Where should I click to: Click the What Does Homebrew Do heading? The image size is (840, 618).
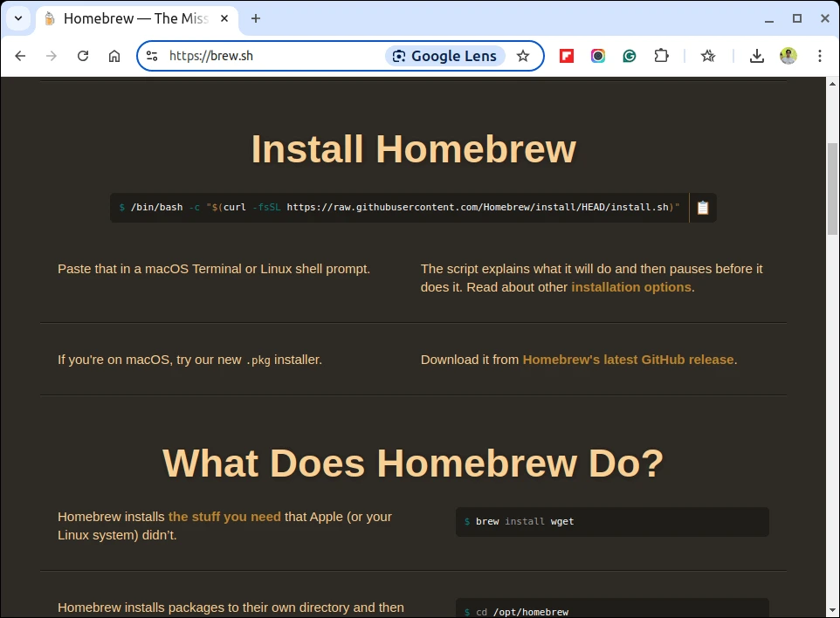(x=413, y=463)
